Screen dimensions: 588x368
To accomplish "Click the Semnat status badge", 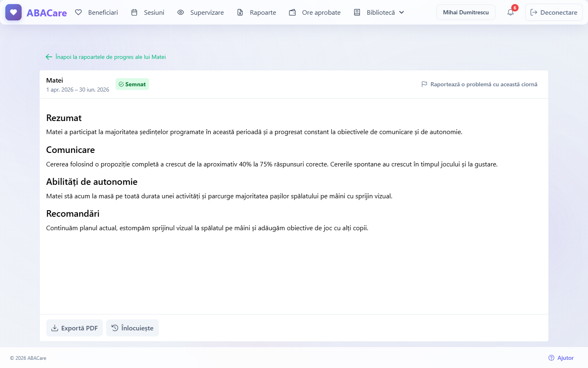I will point(132,84).
